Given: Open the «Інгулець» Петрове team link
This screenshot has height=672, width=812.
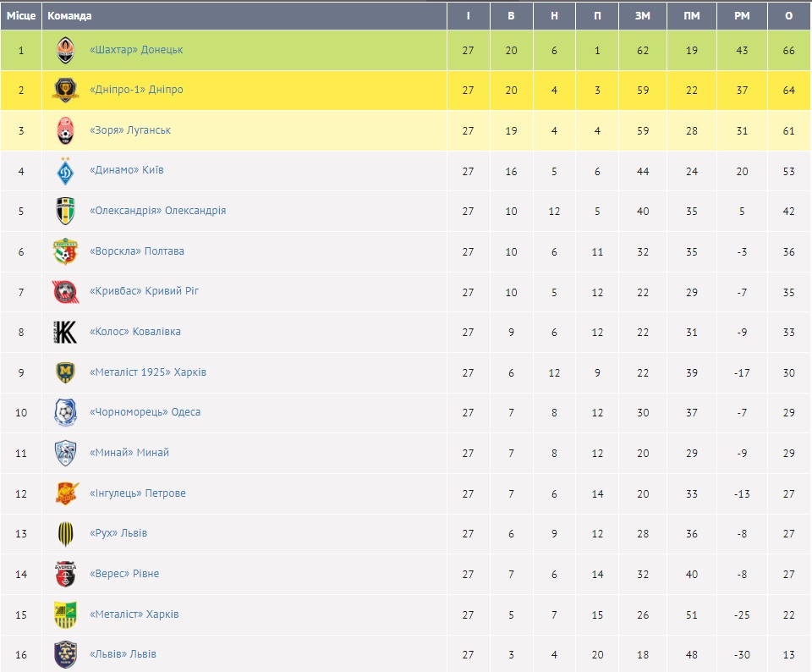Looking at the screenshot, I should pyautogui.click(x=137, y=493).
